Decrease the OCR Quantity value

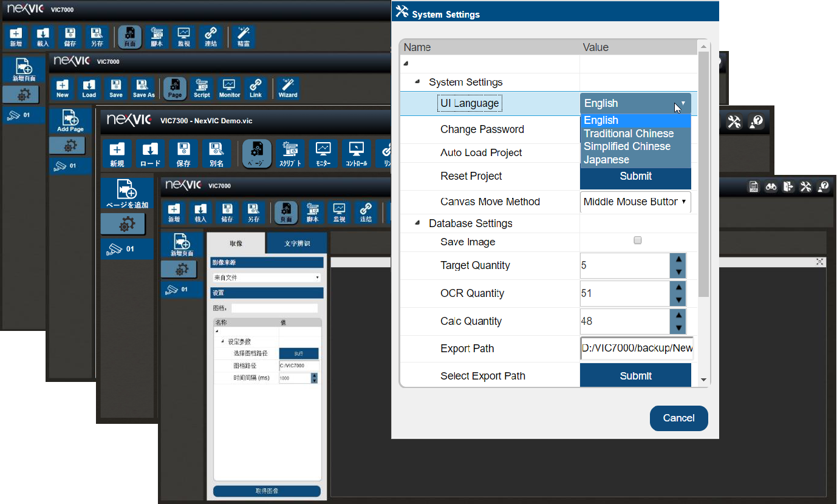tap(678, 299)
